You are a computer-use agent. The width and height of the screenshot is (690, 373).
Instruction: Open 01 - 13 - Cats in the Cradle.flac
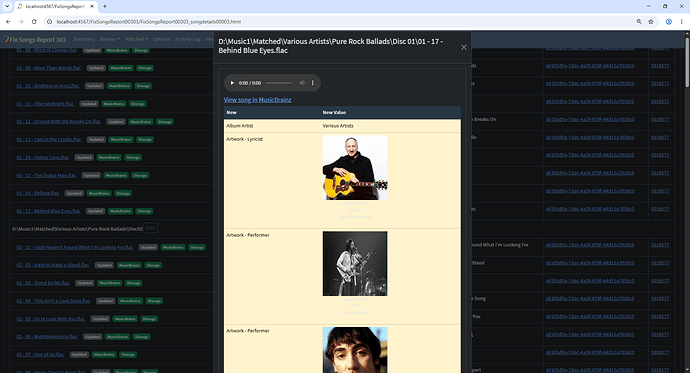(x=49, y=139)
